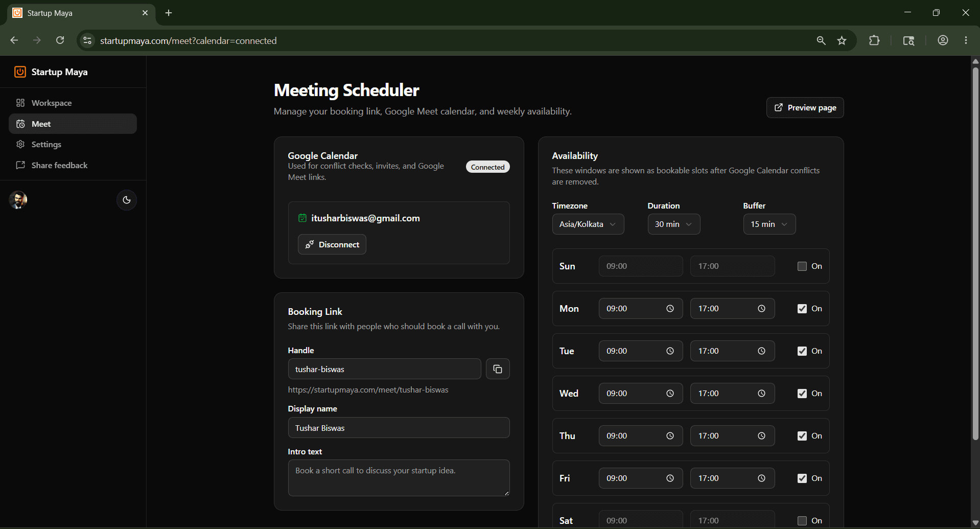980x529 pixels.
Task: Click the Intro text textarea
Action: tap(399, 478)
